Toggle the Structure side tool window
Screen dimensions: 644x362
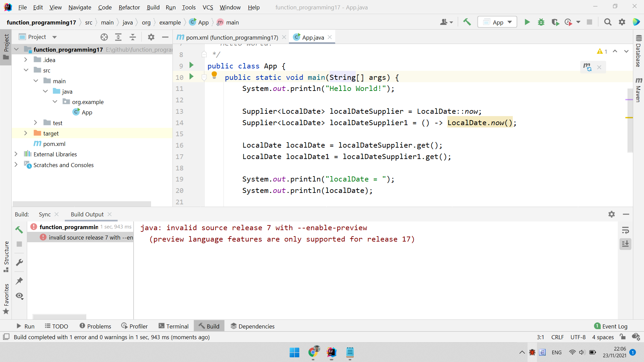click(x=6, y=257)
